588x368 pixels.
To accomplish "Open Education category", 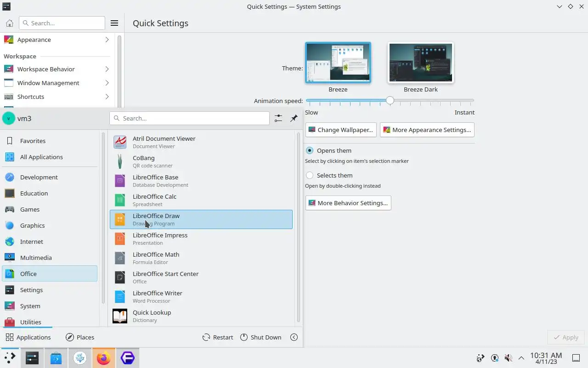I will (x=50, y=193).
